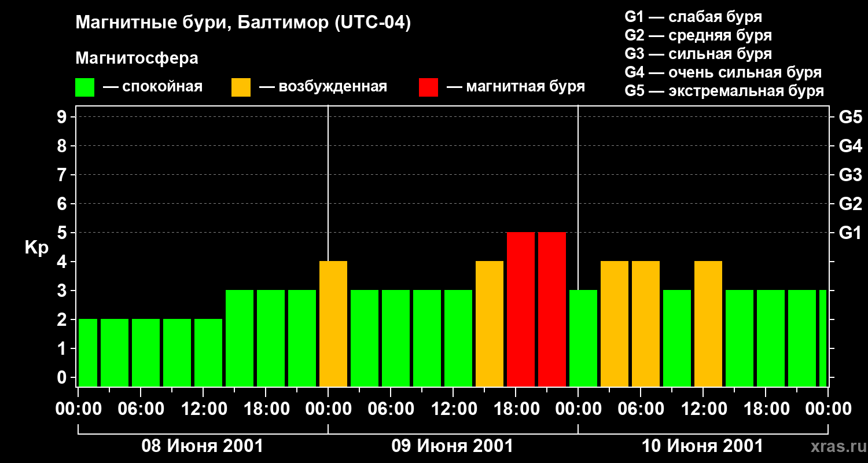This screenshot has height=463, width=868.
Task: Select the second red storm bar on 09 June
Action: (x=551, y=310)
